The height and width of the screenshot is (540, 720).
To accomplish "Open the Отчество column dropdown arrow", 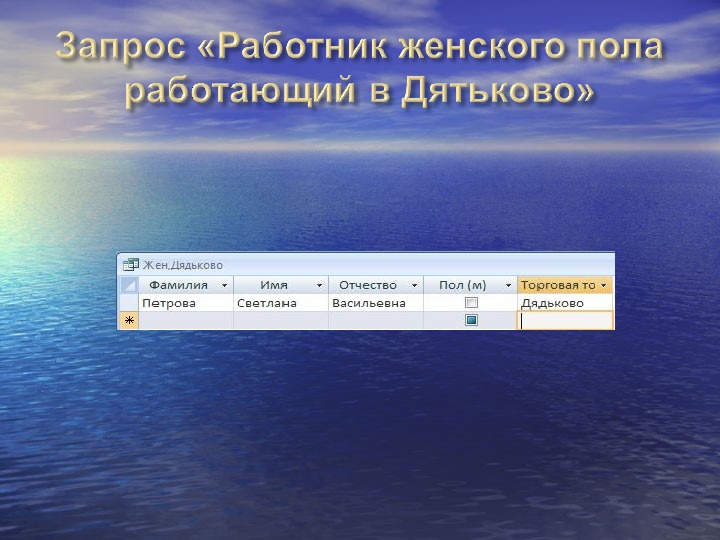I will tap(414, 286).
